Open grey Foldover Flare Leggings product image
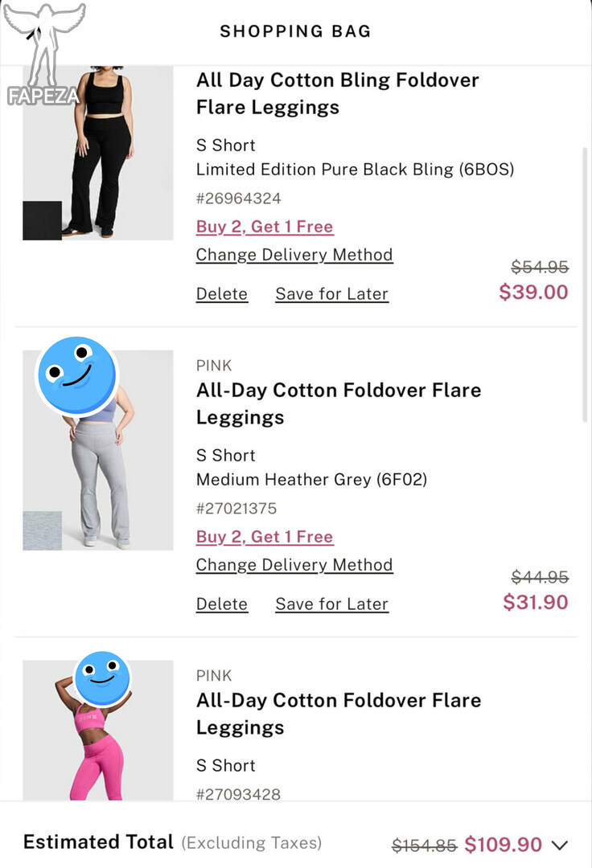The image size is (592, 868). tap(98, 450)
